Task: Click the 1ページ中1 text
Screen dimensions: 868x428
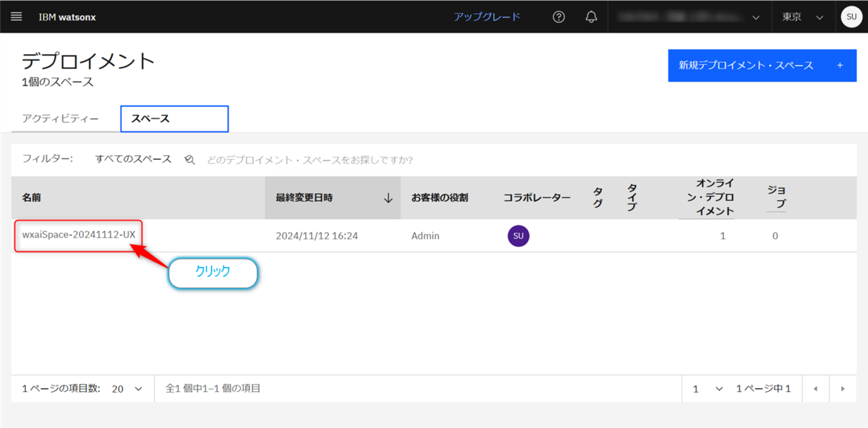Action: [x=763, y=389]
